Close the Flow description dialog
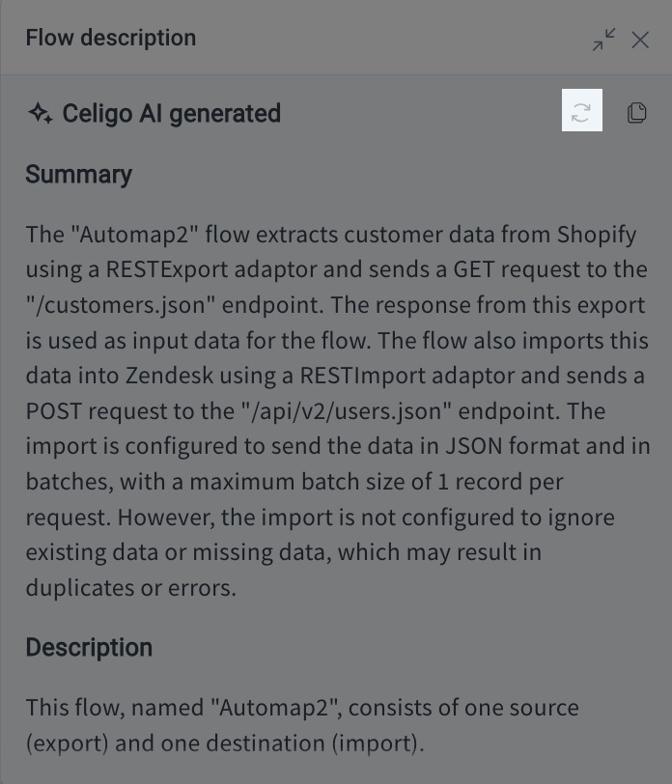672x784 pixels. tap(640, 40)
